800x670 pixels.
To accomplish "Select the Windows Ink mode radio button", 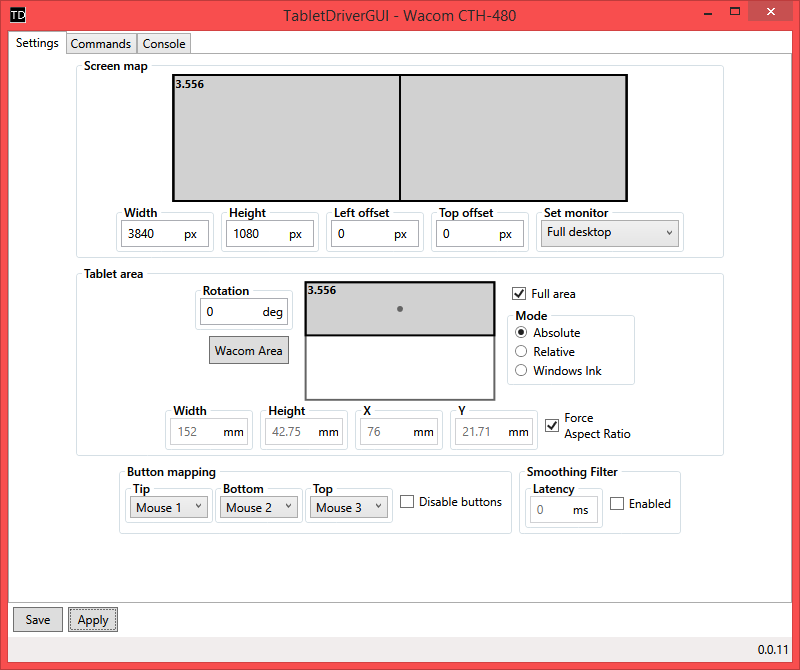I will (x=521, y=370).
